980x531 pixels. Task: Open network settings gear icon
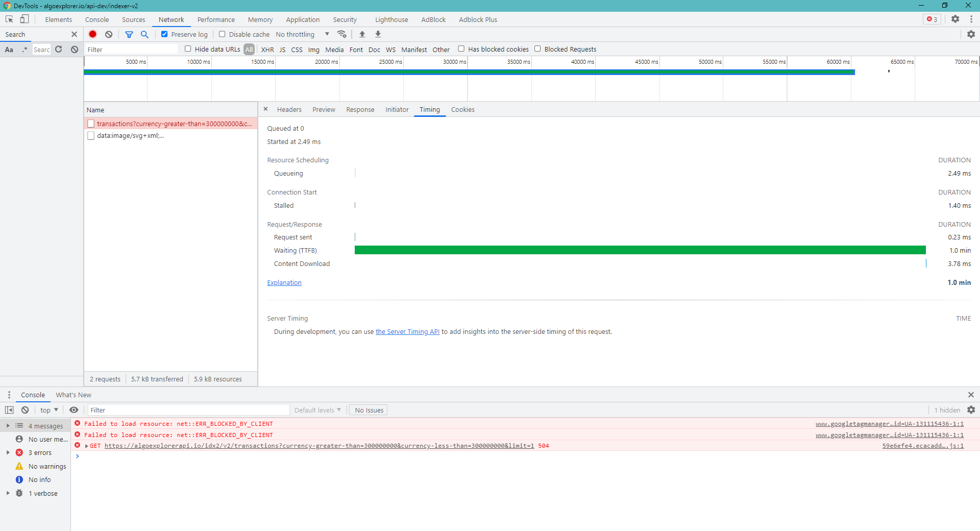click(971, 34)
